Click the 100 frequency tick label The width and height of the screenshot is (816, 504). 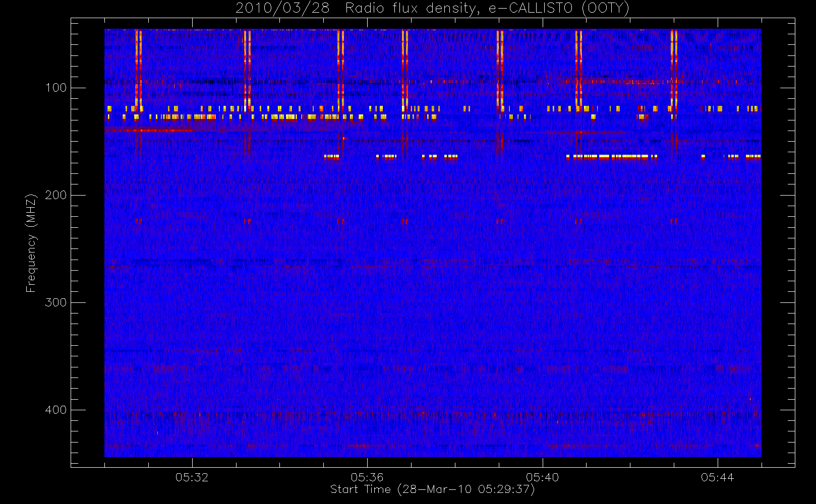pyautogui.click(x=55, y=88)
